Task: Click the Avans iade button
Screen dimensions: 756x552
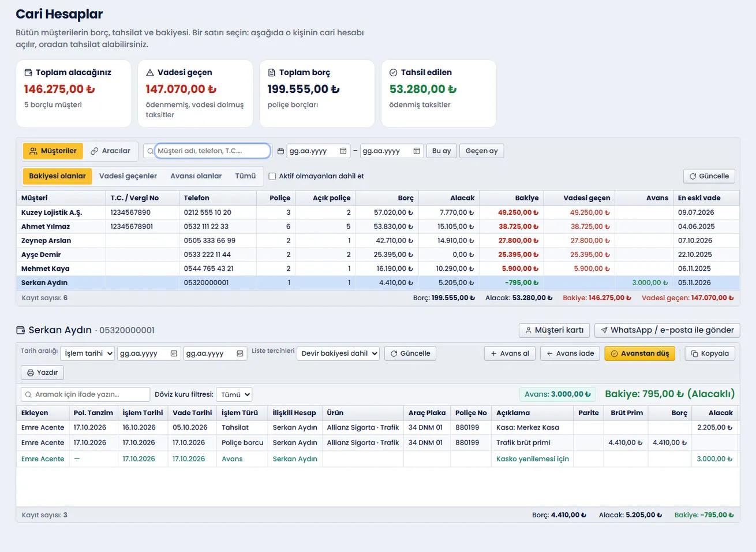Action: click(570, 353)
